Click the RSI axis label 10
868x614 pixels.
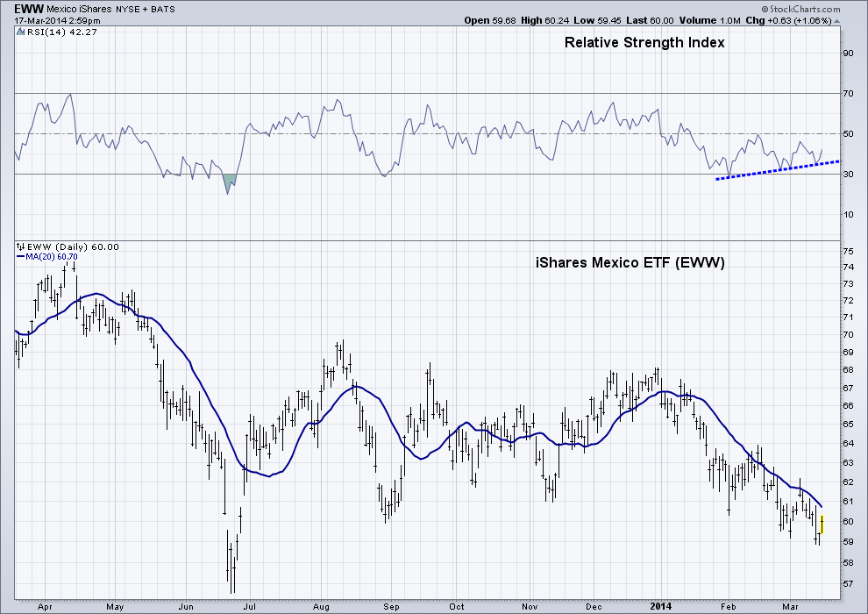[x=848, y=215]
